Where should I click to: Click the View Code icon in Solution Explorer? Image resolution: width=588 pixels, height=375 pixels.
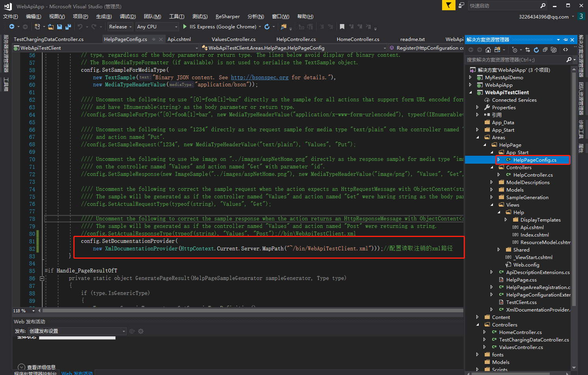pyautogui.click(x=566, y=50)
